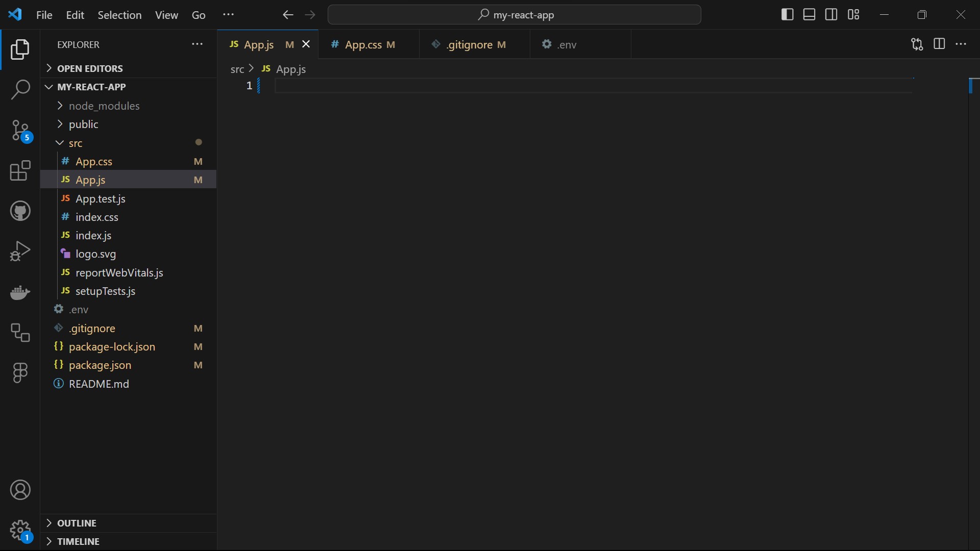This screenshot has height=551, width=980.
Task: Open the Source Control view
Action: [x=19, y=131]
